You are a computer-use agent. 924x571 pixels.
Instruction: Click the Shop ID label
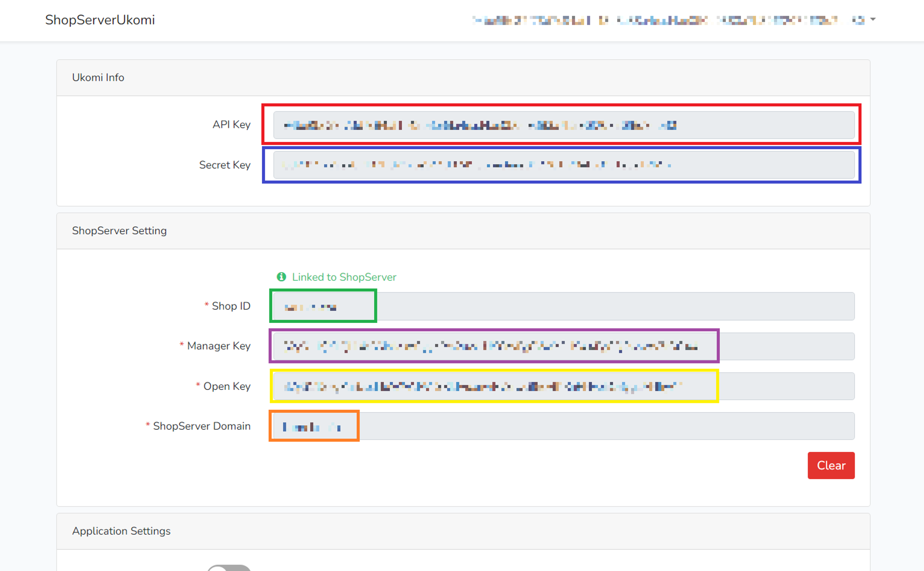[231, 306]
